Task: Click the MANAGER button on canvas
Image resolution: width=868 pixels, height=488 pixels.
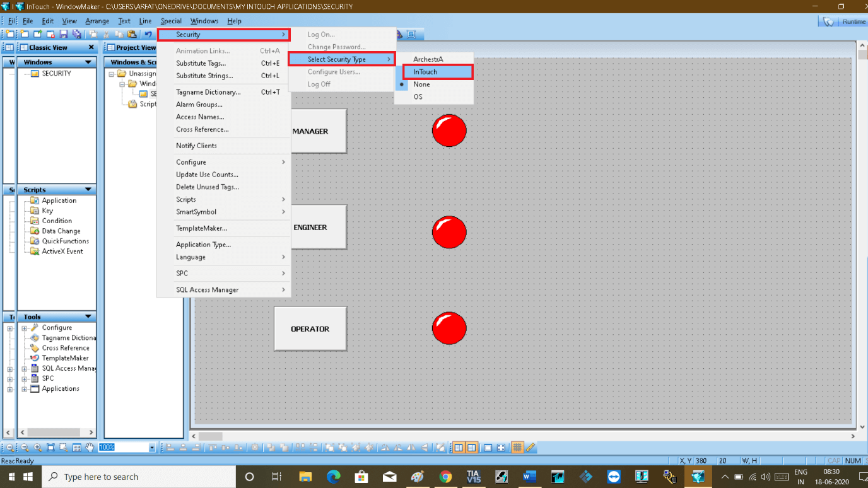Action: (319, 131)
